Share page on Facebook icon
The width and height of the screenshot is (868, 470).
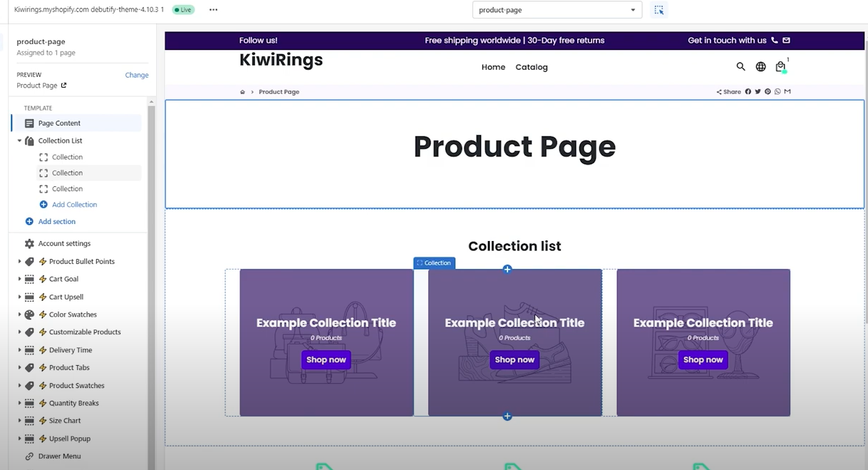pyautogui.click(x=748, y=91)
